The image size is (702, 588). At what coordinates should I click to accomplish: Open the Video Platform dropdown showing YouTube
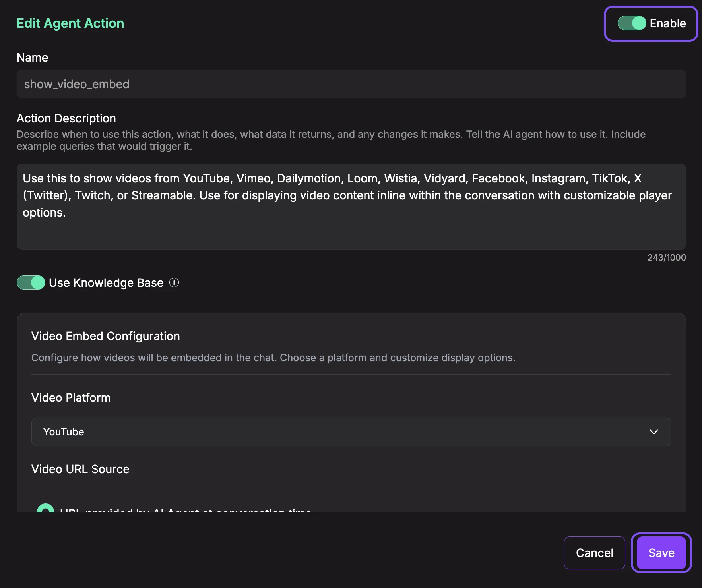[x=351, y=432]
